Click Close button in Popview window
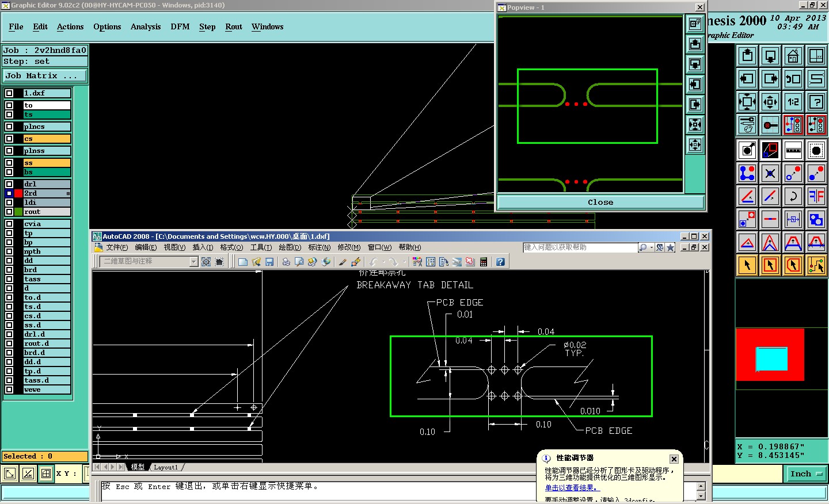Screen dimensions: 829x504 pos(600,202)
